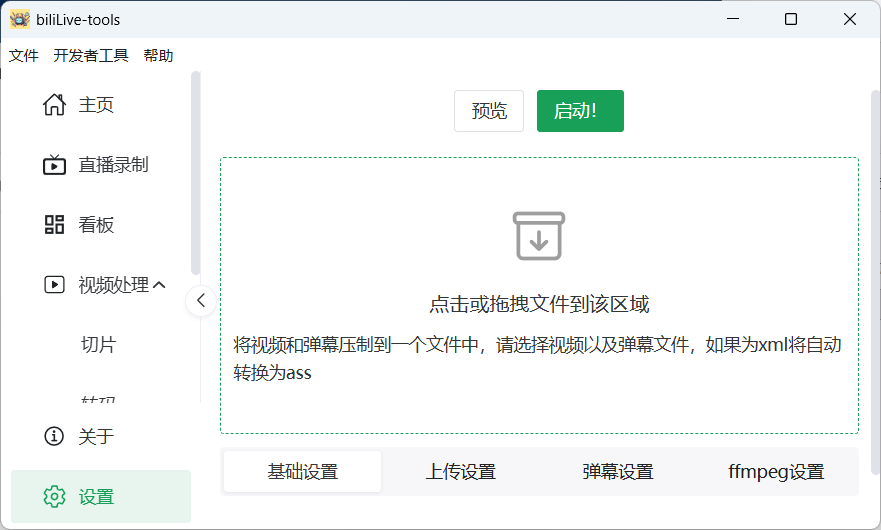Open the 帮助 menu
Image resolution: width=881 pixels, height=530 pixels.
(x=158, y=56)
